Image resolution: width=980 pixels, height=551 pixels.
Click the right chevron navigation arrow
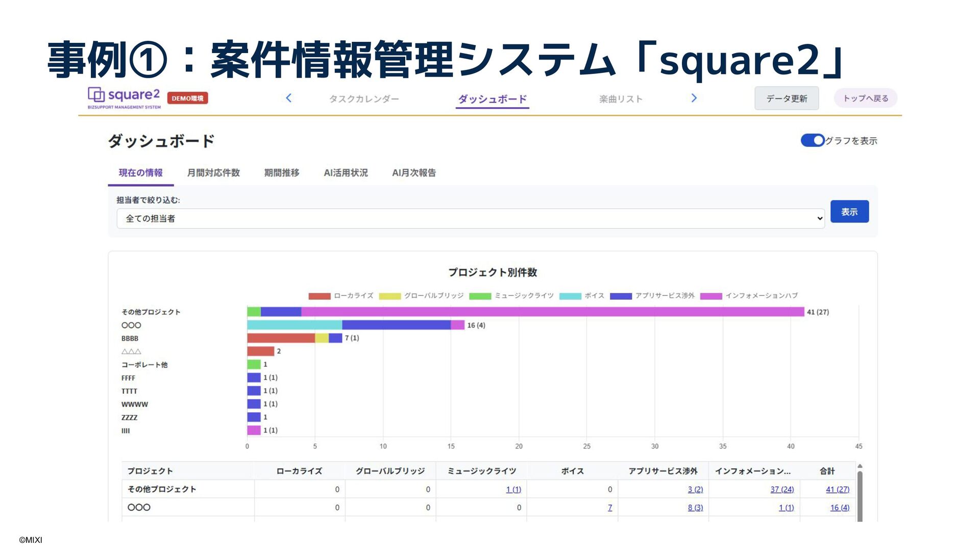click(694, 98)
